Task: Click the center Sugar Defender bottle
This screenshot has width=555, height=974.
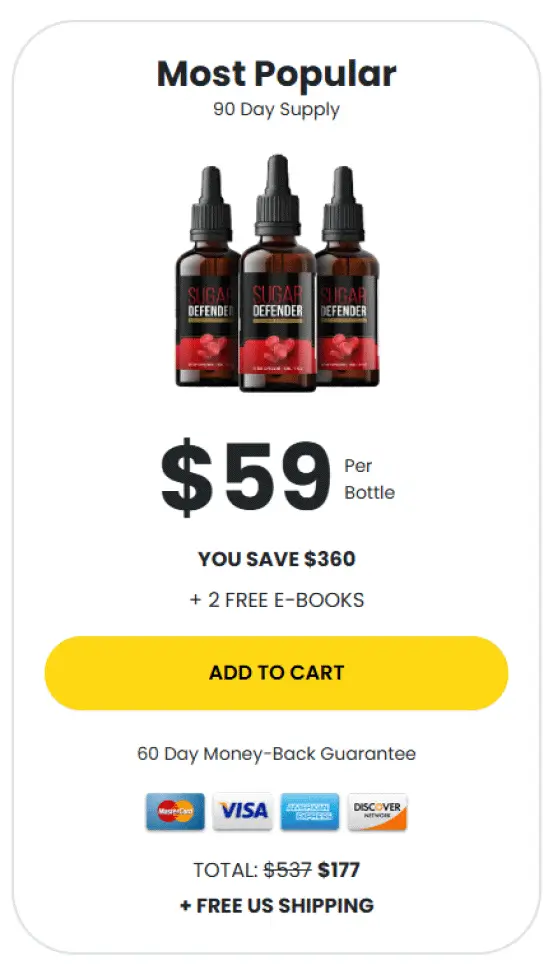Action: 278,273
